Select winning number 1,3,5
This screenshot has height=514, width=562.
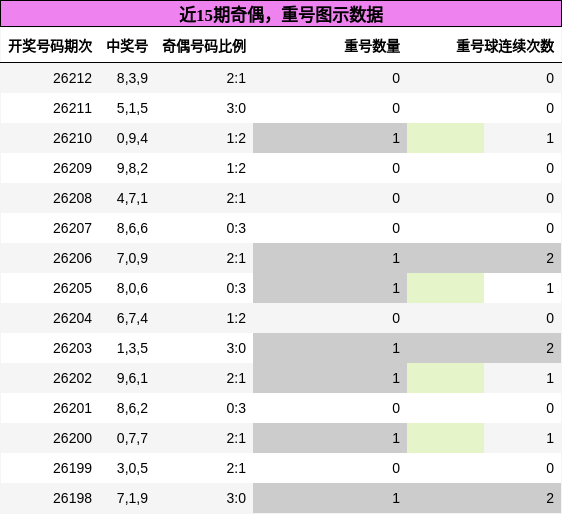click(x=132, y=348)
